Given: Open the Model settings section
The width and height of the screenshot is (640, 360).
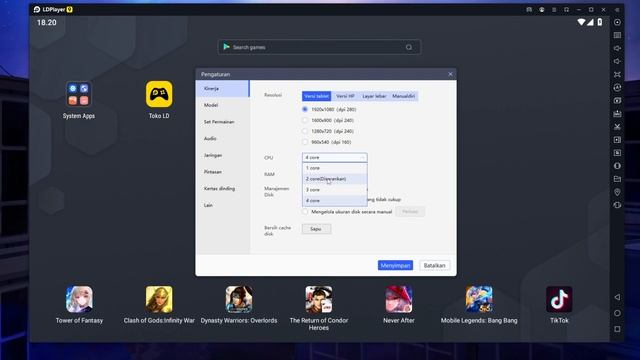Looking at the screenshot, I should pyautogui.click(x=222, y=105).
